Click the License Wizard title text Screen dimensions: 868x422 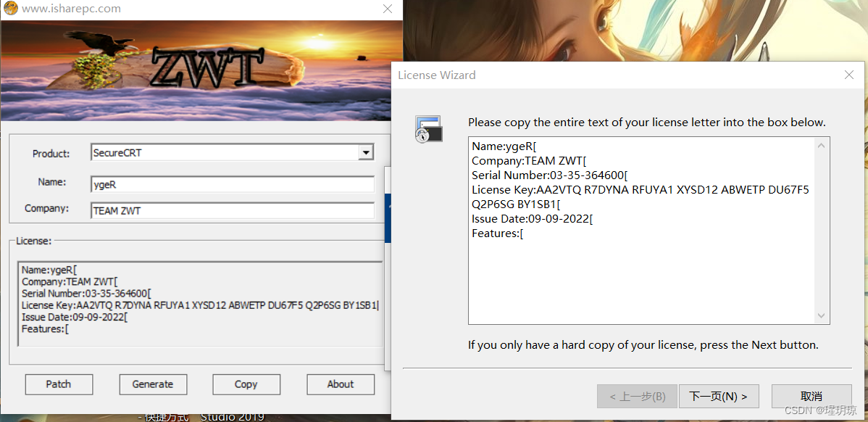pyautogui.click(x=437, y=75)
